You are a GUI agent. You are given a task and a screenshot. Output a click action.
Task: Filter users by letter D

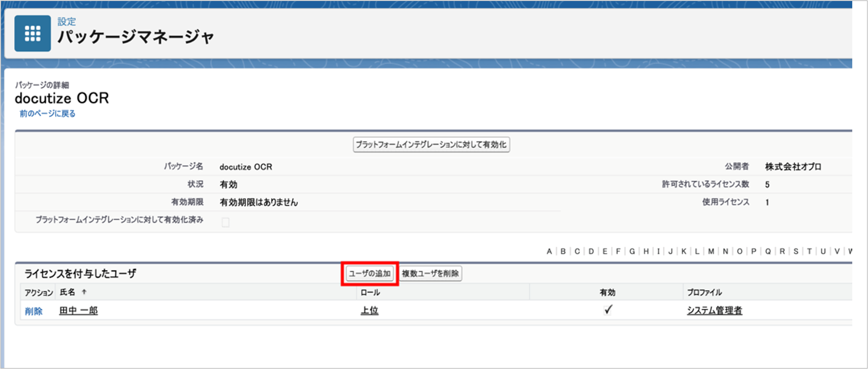[591, 251]
